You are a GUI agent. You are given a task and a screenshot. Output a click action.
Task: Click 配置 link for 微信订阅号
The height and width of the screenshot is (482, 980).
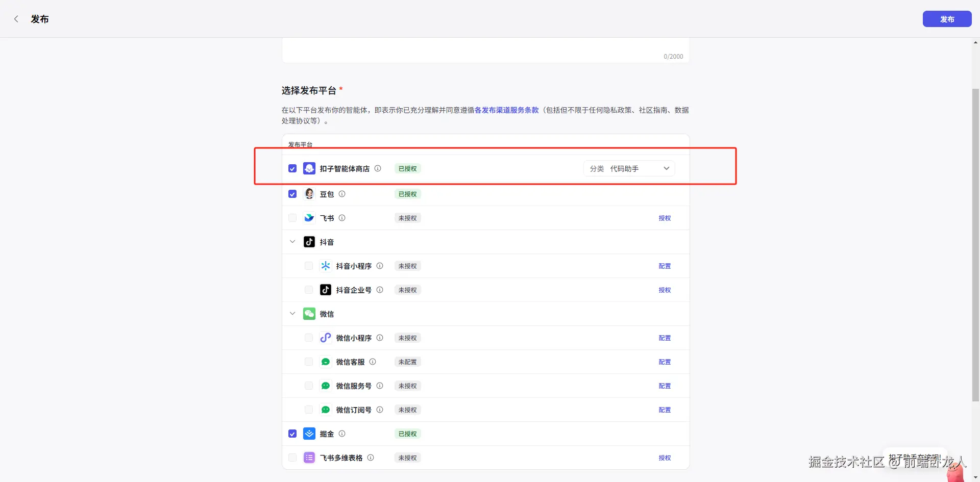665,410
